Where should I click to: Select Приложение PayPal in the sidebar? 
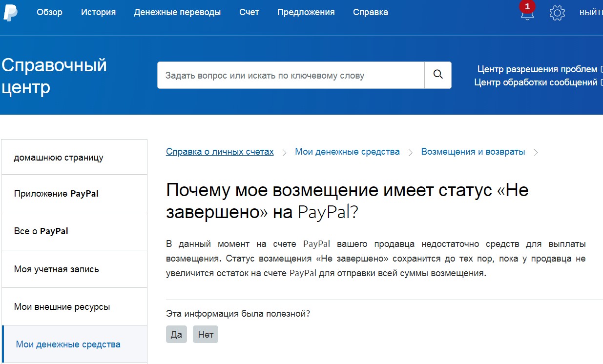point(56,194)
